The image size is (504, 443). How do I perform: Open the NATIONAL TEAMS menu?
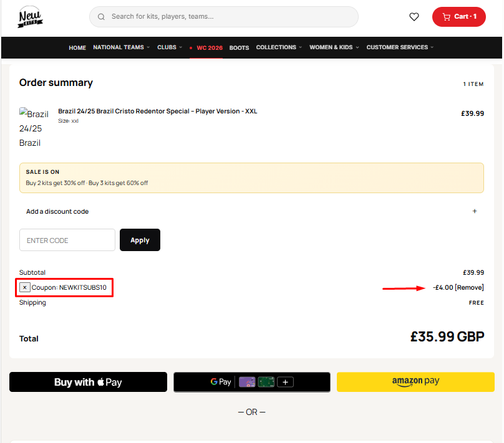coord(121,47)
